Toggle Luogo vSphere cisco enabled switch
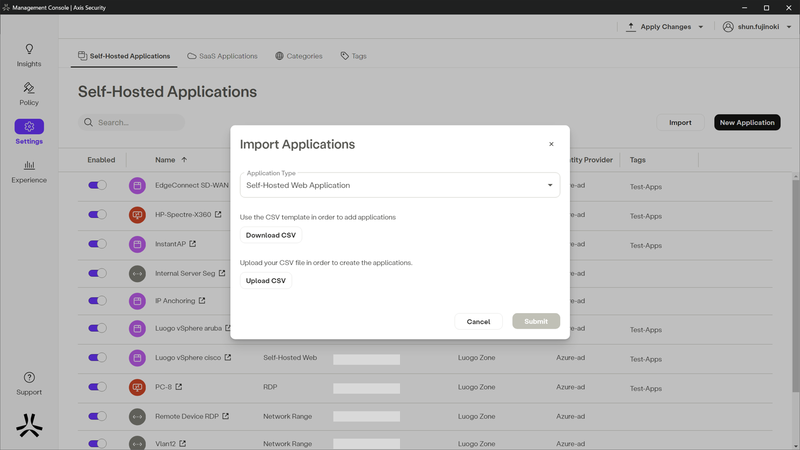The image size is (800, 450). pos(97,357)
